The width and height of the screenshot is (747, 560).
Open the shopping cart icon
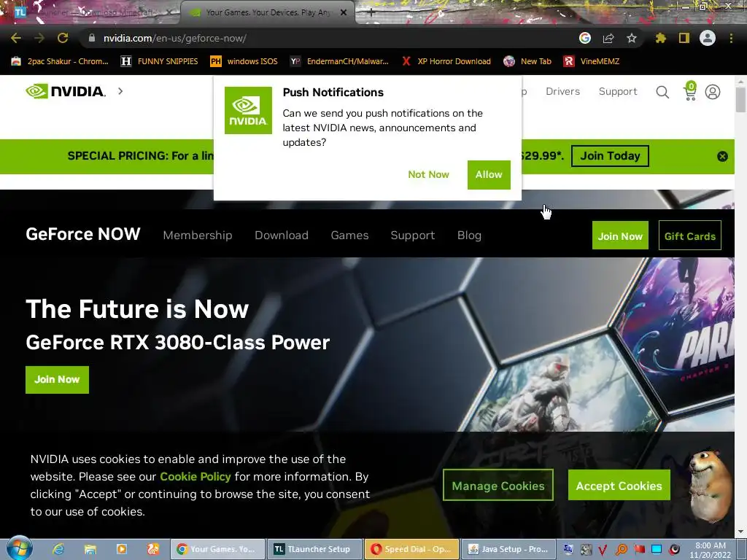pyautogui.click(x=690, y=91)
